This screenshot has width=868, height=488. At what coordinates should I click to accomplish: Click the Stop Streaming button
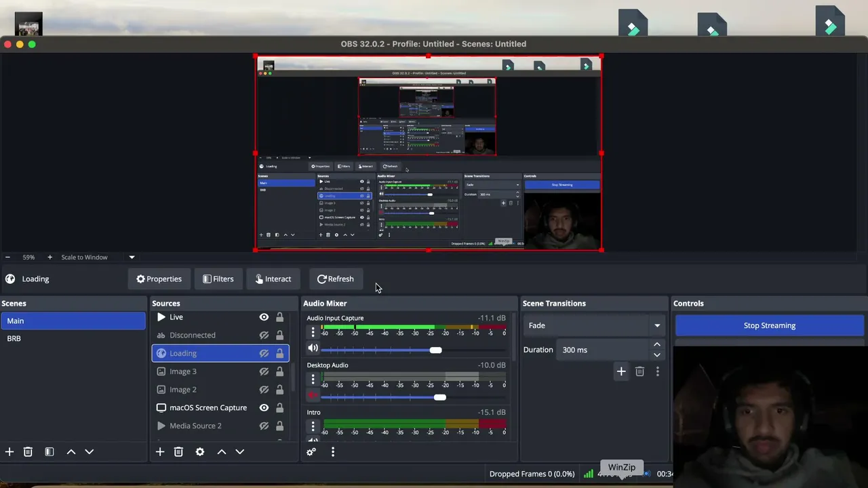click(770, 325)
